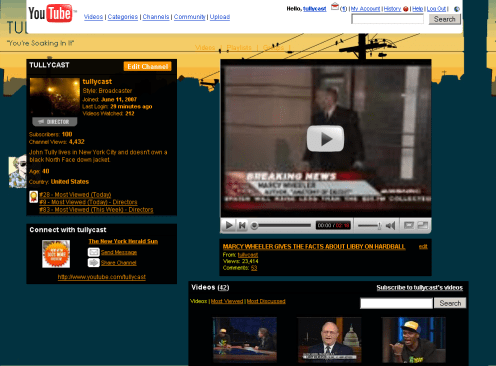Click Search button in Videos section

pyautogui.click(x=450, y=303)
